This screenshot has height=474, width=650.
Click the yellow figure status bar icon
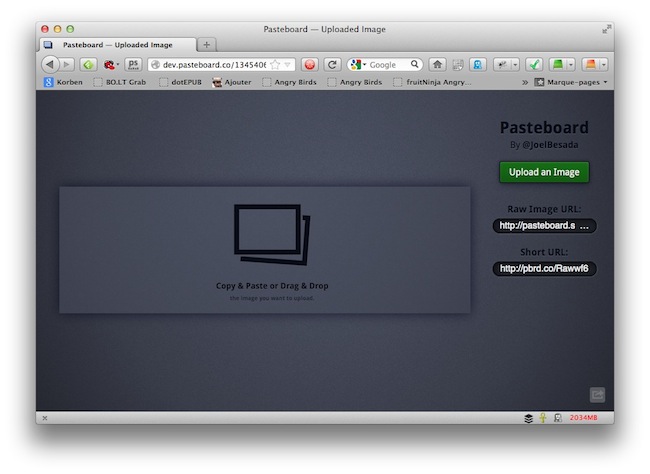(543, 418)
